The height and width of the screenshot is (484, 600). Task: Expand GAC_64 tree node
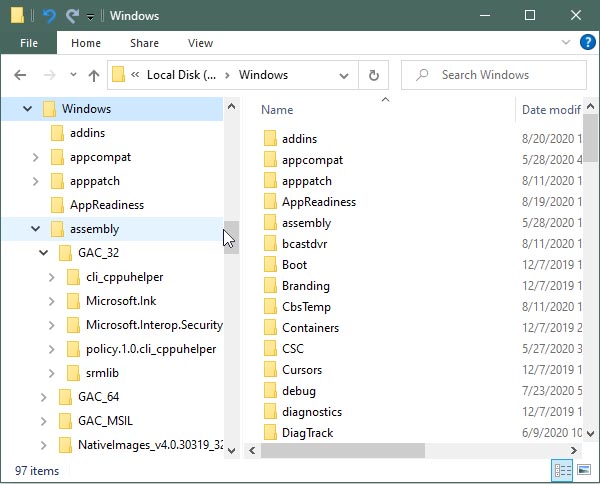click(x=44, y=398)
